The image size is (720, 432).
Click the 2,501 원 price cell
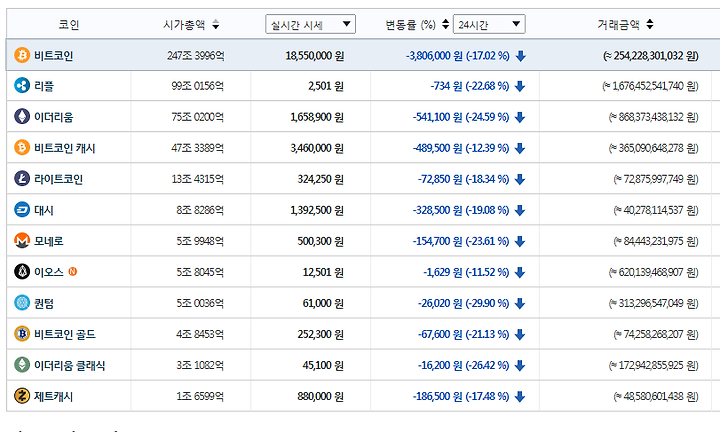point(326,86)
